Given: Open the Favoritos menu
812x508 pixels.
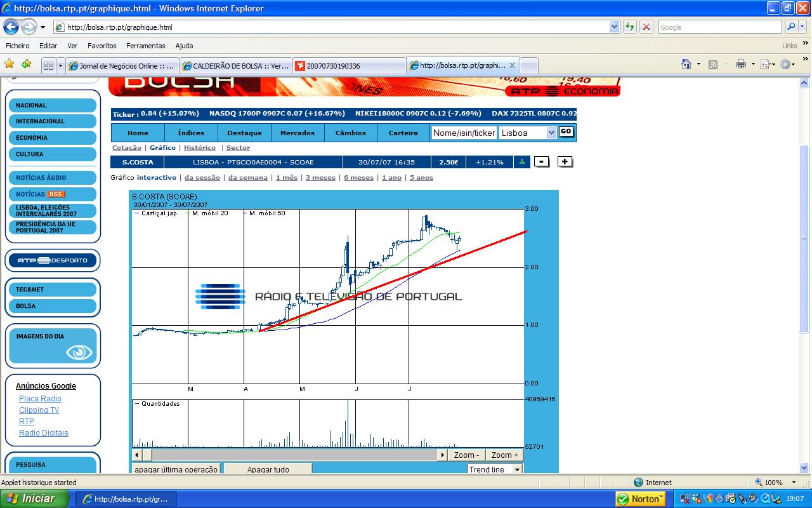Looking at the screenshot, I should click(x=102, y=46).
